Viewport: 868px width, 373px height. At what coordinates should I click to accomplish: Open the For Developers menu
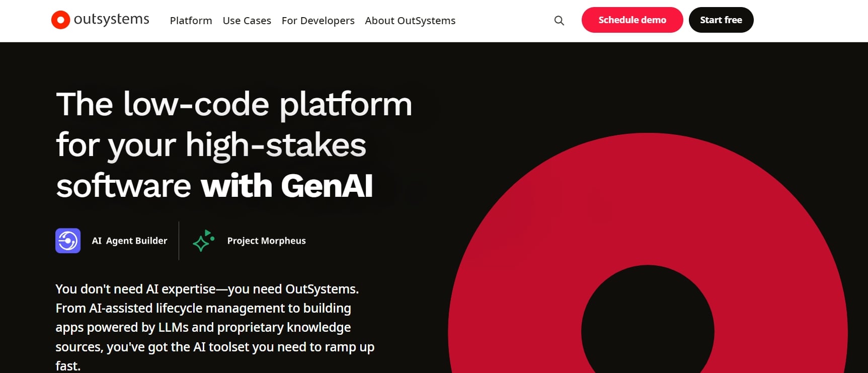(318, 21)
